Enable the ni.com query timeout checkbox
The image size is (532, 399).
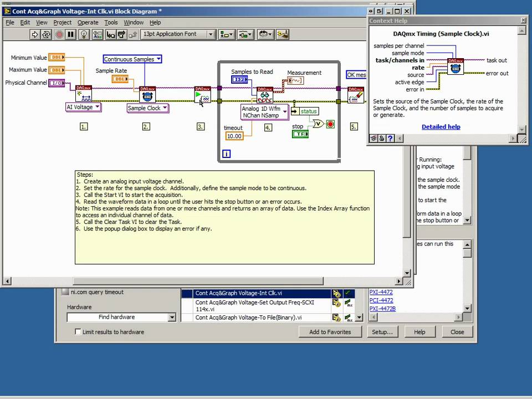click(x=65, y=292)
